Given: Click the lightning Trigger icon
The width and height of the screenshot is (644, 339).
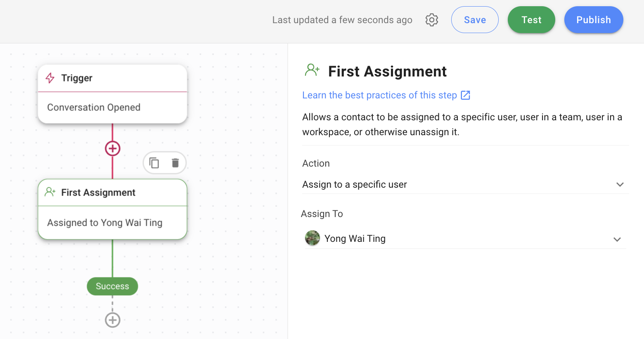Looking at the screenshot, I should pyautogui.click(x=50, y=78).
